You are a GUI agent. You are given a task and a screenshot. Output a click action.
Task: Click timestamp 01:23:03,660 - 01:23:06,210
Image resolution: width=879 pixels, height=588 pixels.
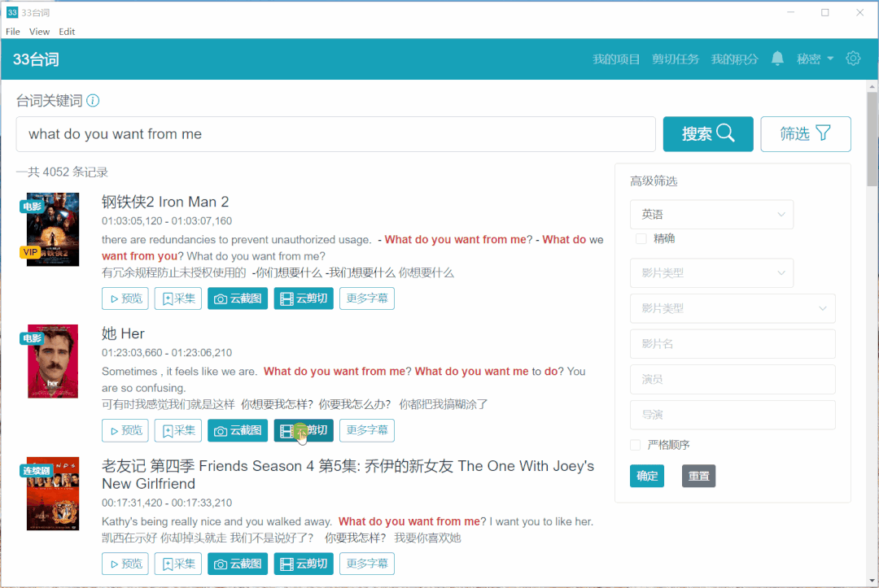[167, 353]
